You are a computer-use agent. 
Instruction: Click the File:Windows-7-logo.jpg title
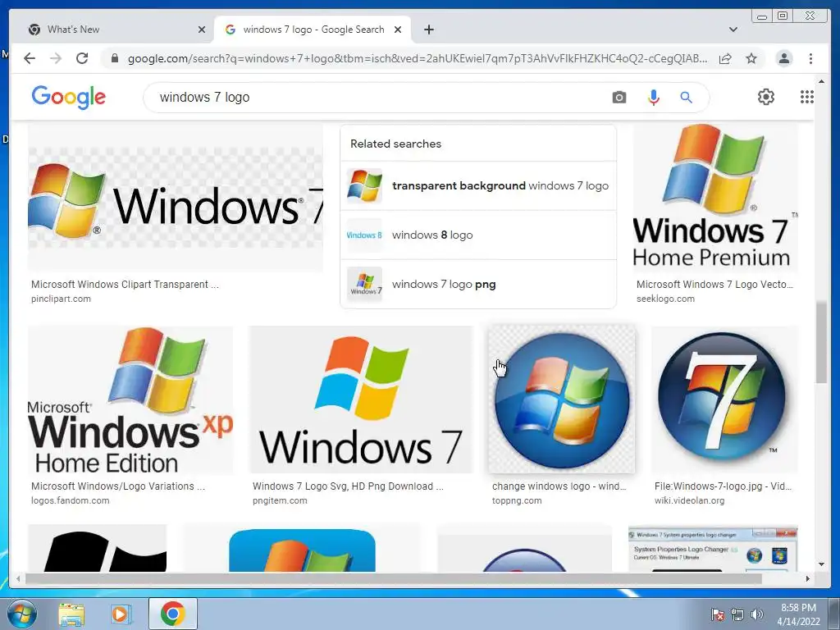pyautogui.click(x=723, y=486)
